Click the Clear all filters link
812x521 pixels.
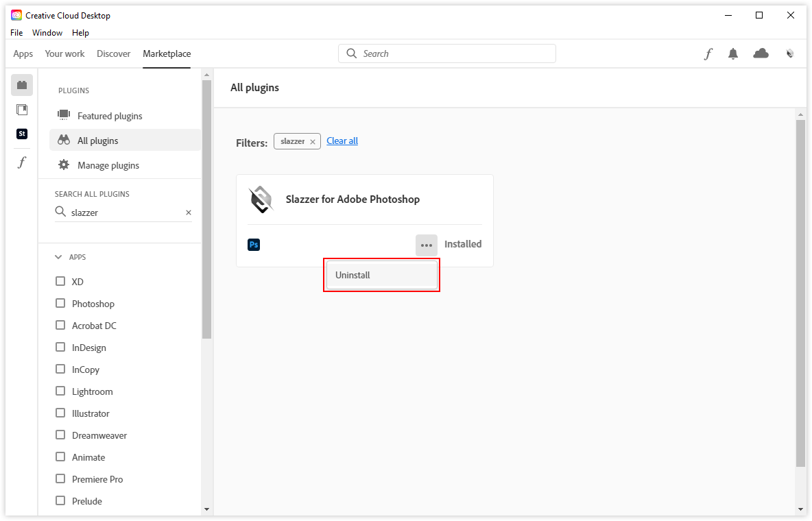coord(342,141)
